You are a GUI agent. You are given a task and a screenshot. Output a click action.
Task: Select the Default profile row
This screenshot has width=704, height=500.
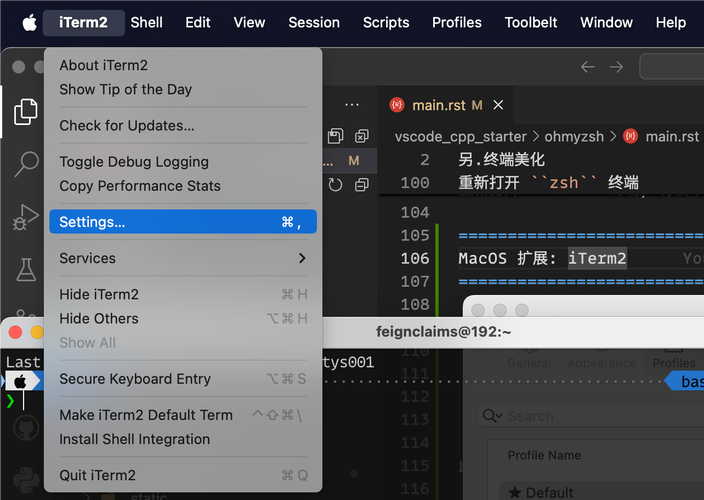602,492
